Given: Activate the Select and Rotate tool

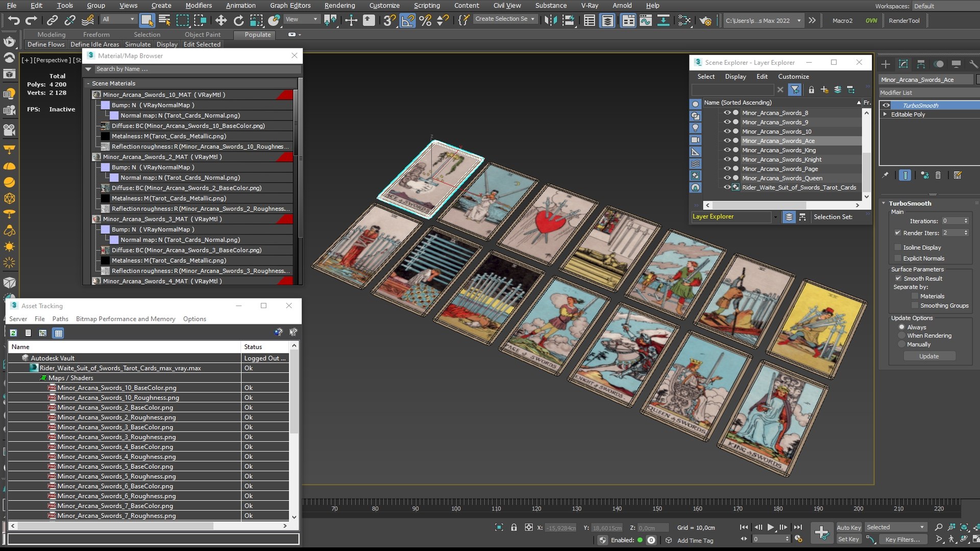Looking at the screenshot, I should tap(238, 20).
